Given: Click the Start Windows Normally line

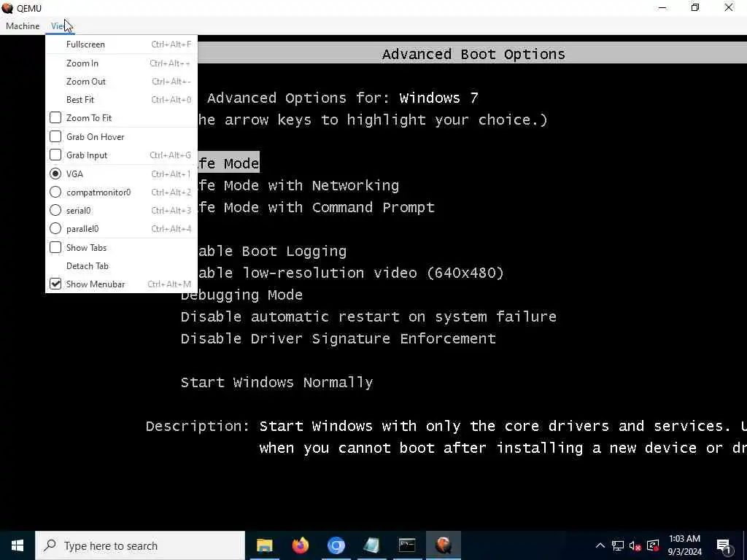Looking at the screenshot, I should tap(276, 382).
